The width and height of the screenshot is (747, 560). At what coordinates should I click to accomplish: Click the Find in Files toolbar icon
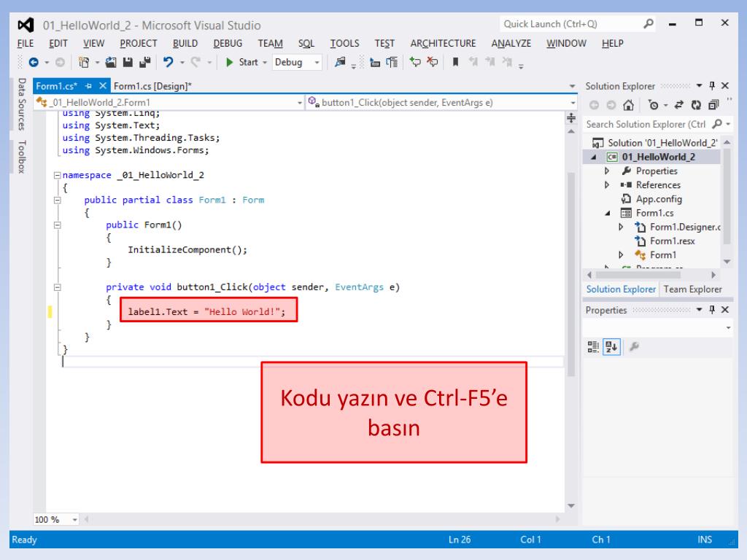(x=340, y=63)
